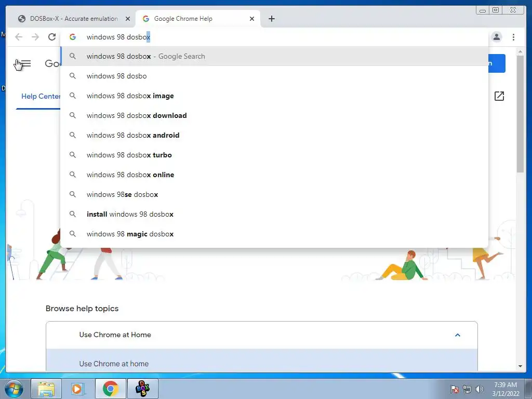The height and width of the screenshot is (399, 532).
Task: Open the hamburger menu on Help page
Action: click(x=25, y=63)
